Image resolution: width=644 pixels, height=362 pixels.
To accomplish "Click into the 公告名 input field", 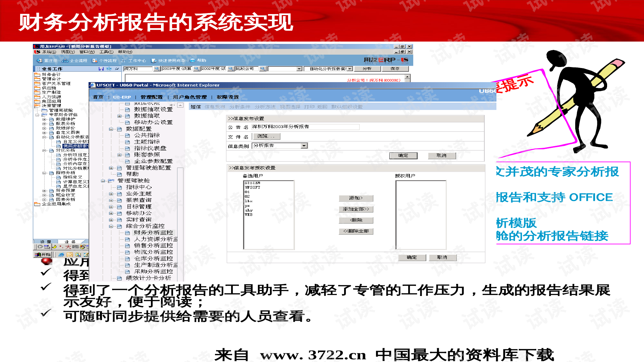I will pos(305,127).
